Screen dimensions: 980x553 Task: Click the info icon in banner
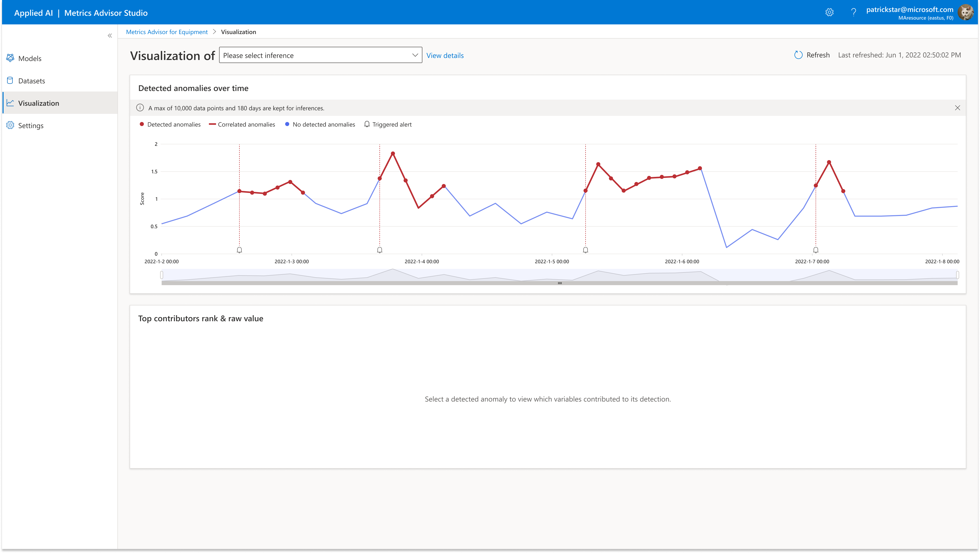pos(140,108)
